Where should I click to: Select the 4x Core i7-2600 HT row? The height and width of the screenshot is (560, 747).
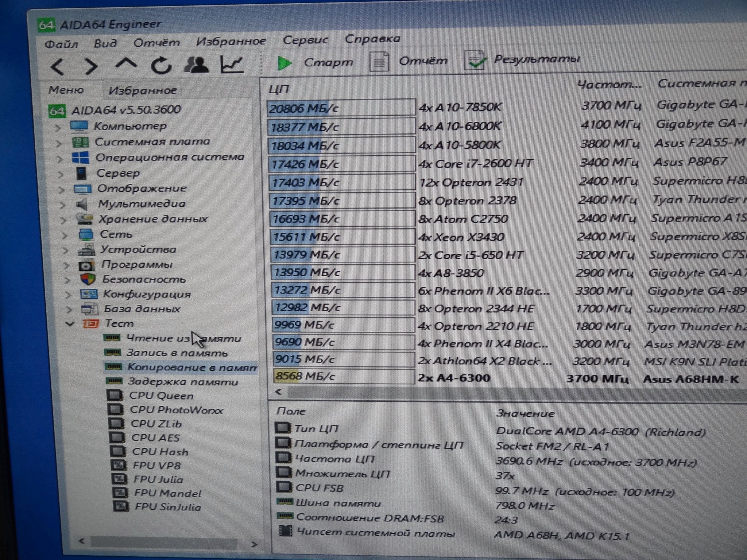(507, 164)
